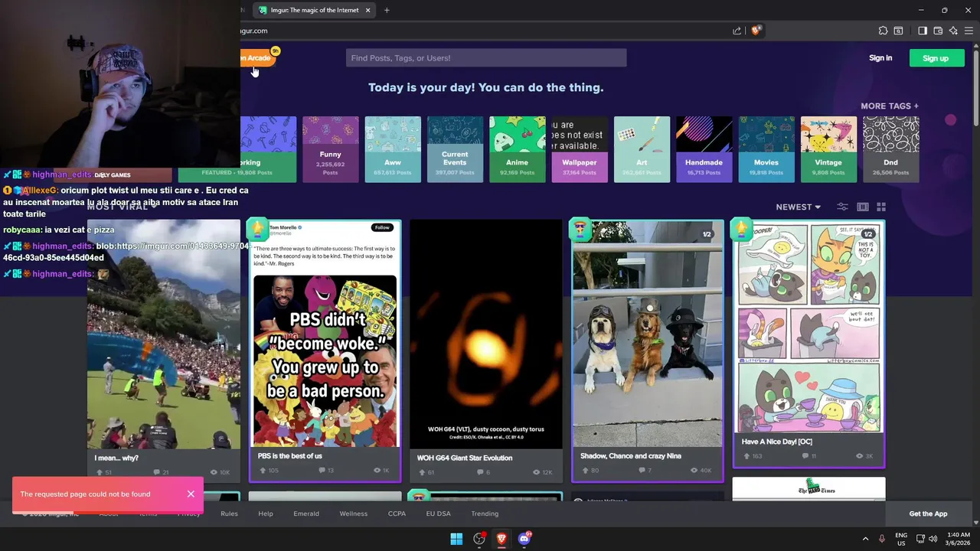
Task: Open WOH G64 Giant Star Evolution post
Action: 486,350
